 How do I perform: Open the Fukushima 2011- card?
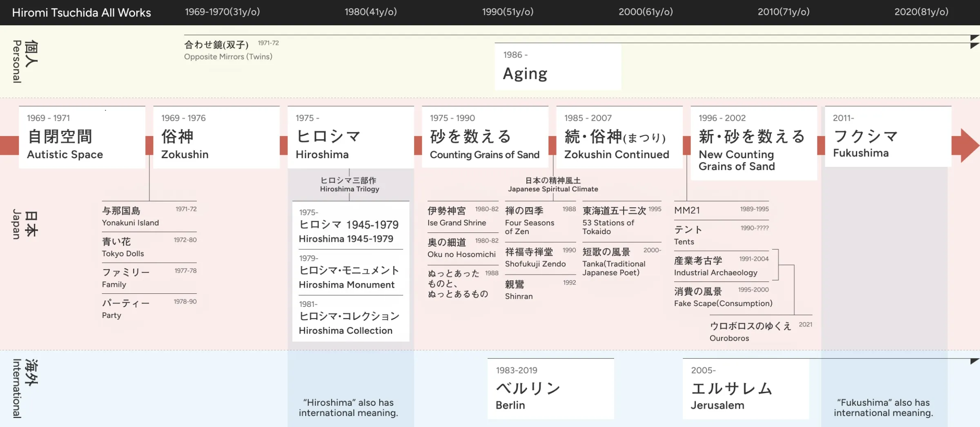tap(888, 136)
